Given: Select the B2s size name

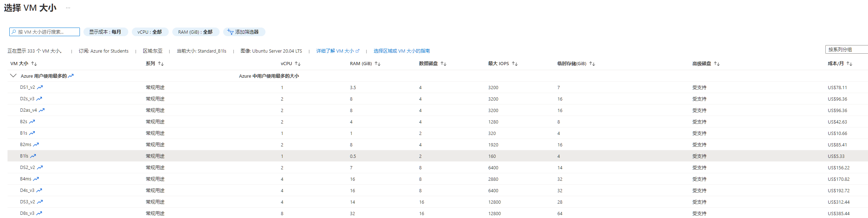Looking at the screenshot, I should 24,122.
